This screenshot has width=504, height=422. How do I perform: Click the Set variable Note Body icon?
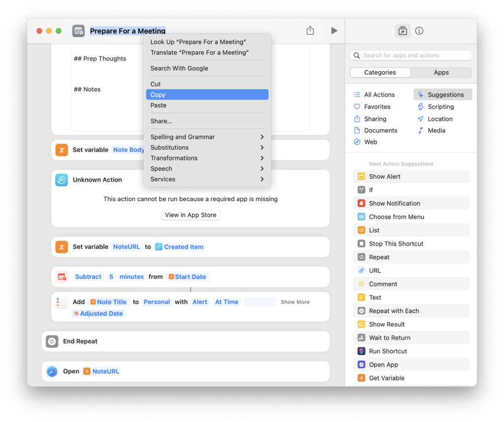pos(62,150)
